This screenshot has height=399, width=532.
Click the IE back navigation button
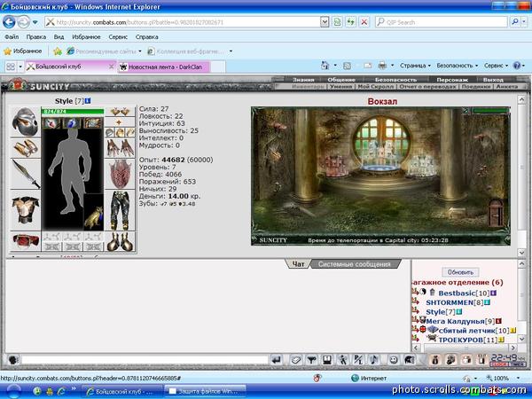coord(9,22)
